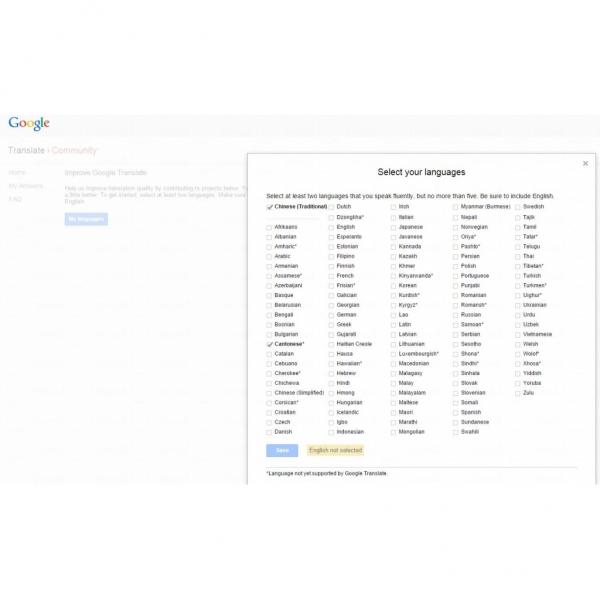Open the Translate breadcrumb link
Image resolution: width=600 pixels, height=600 pixels.
pyautogui.click(x=26, y=150)
